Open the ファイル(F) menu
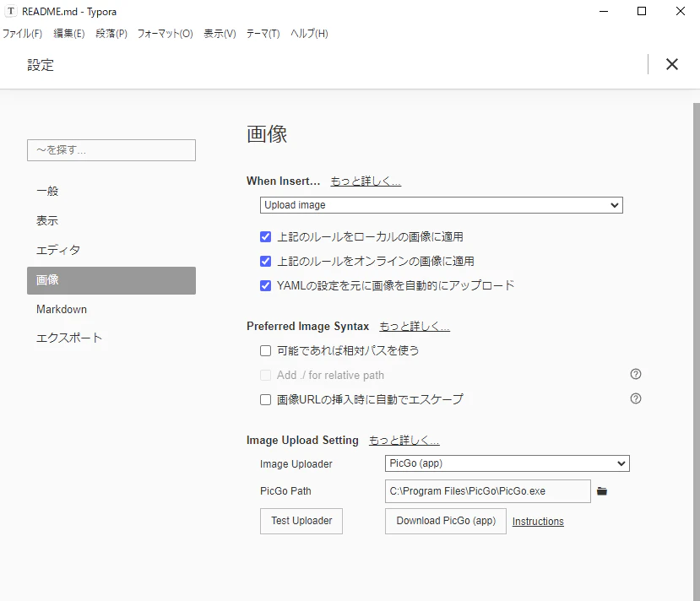The width and height of the screenshot is (700, 601). [x=22, y=34]
